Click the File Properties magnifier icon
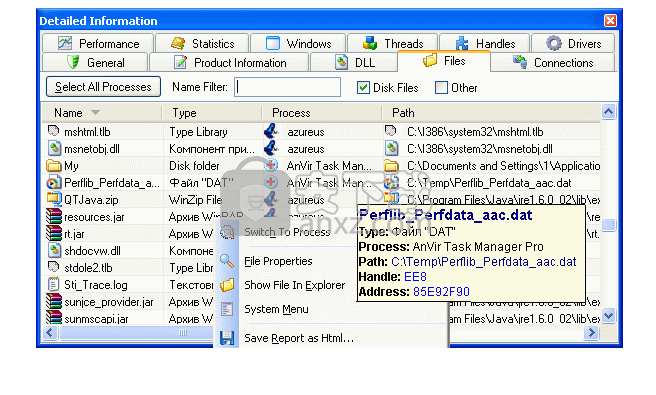 [227, 261]
